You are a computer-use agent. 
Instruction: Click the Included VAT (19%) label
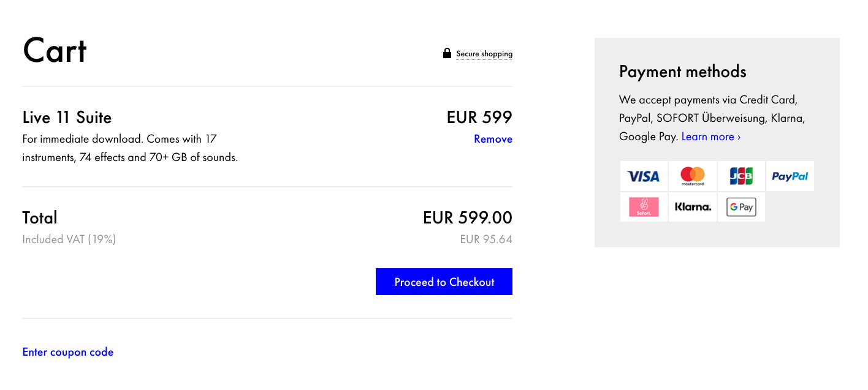[69, 239]
